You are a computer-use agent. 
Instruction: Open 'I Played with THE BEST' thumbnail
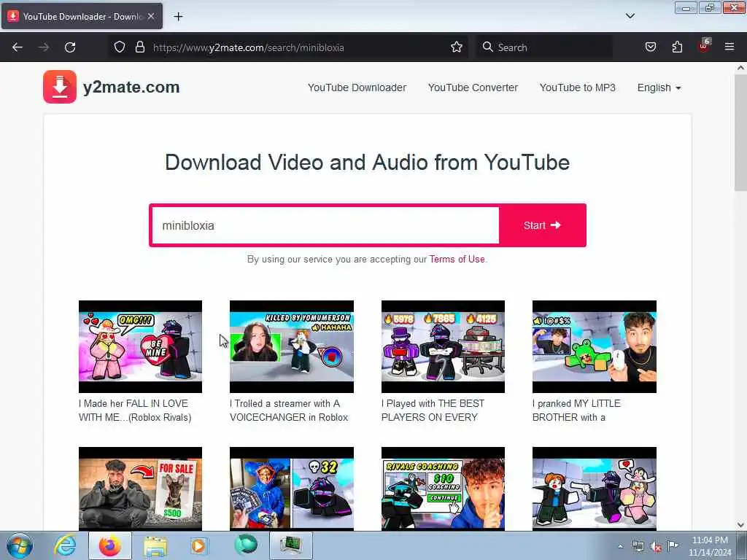(443, 346)
